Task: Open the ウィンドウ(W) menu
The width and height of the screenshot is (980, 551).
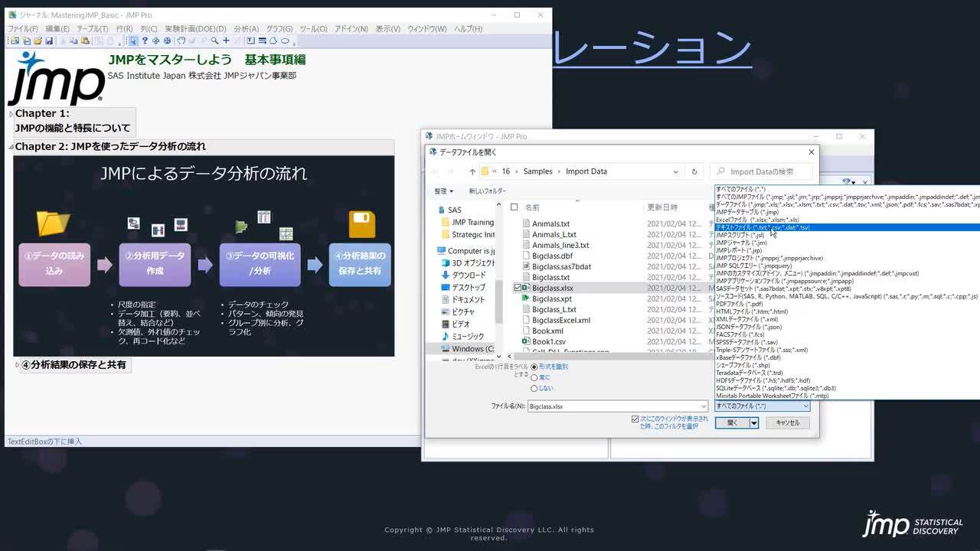Action: [x=427, y=29]
